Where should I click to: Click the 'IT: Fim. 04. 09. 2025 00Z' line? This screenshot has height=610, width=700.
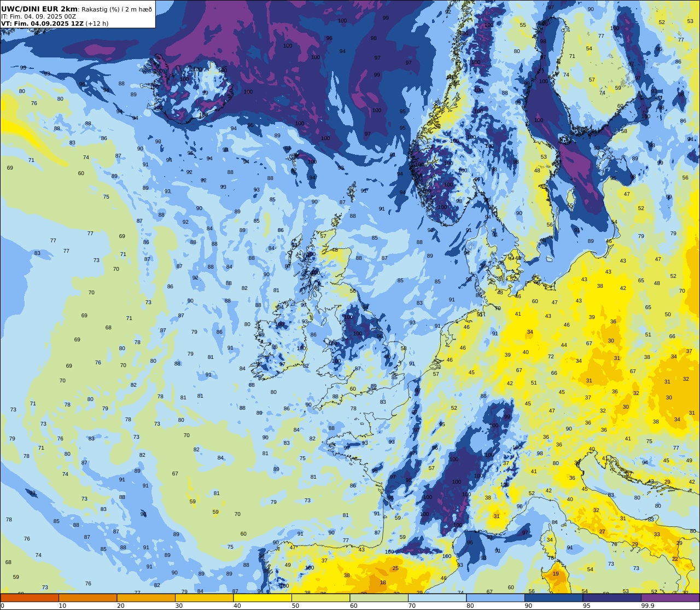(x=38, y=16)
